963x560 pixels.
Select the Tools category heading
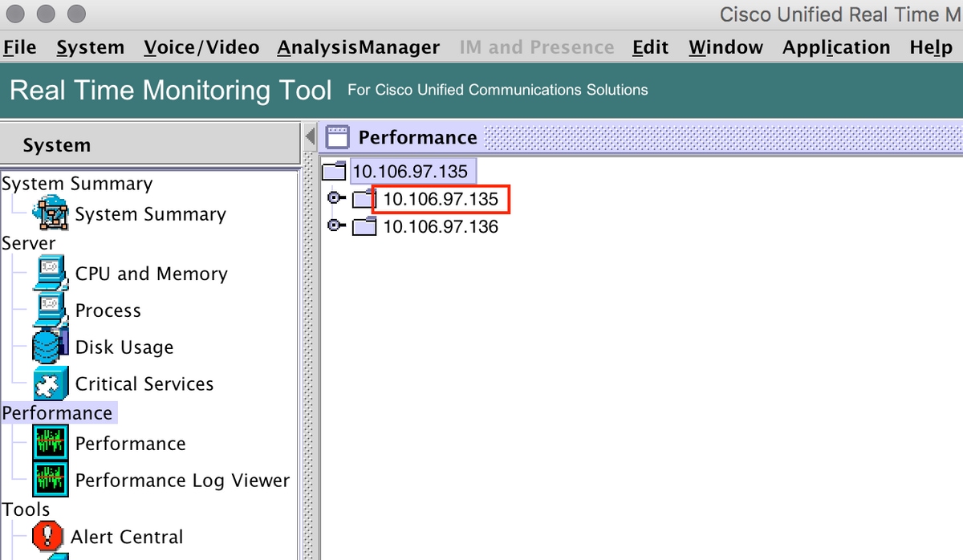tap(26, 509)
